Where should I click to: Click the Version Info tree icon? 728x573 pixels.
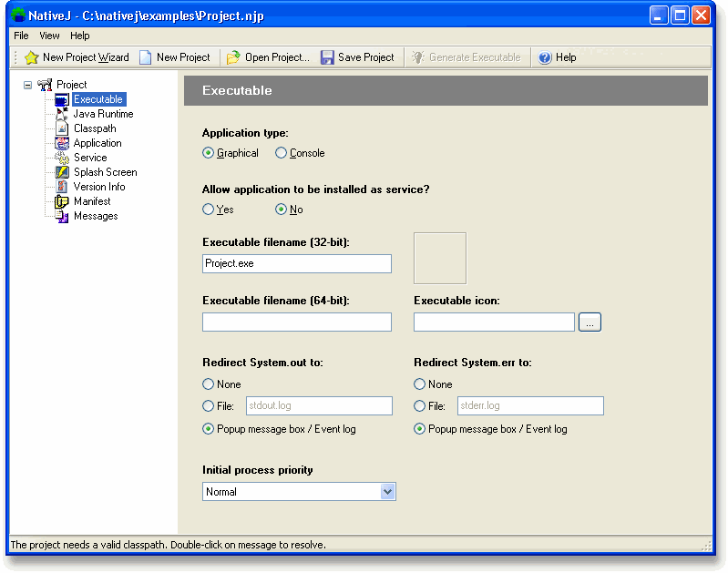pyautogui.click(x=62, y=187)
